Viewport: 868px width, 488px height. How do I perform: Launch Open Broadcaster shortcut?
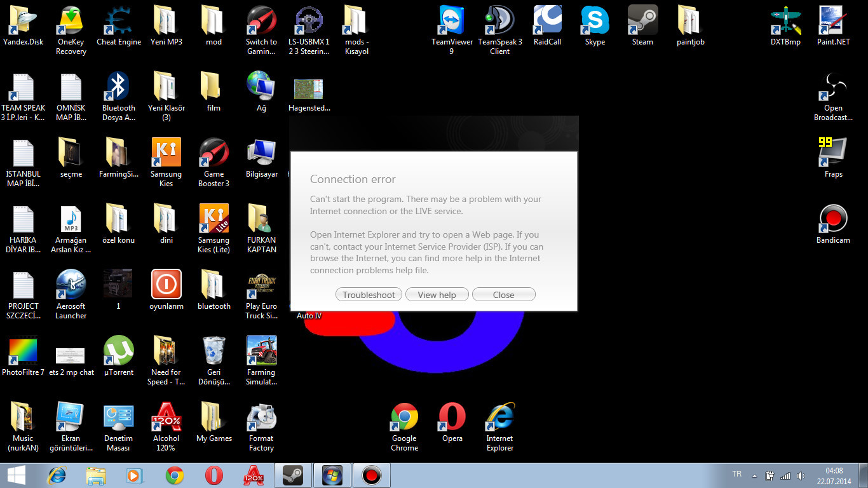833,97
